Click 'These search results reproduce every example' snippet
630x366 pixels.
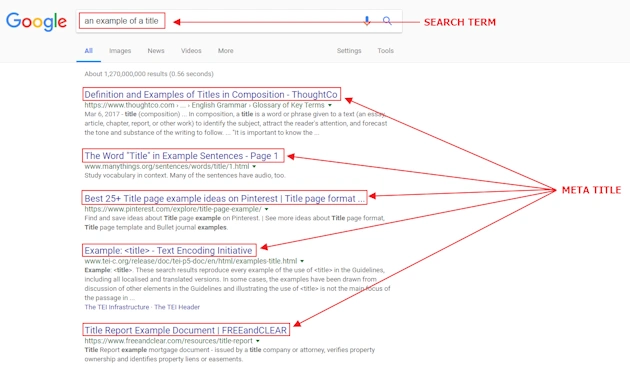[x=237, y=284]
